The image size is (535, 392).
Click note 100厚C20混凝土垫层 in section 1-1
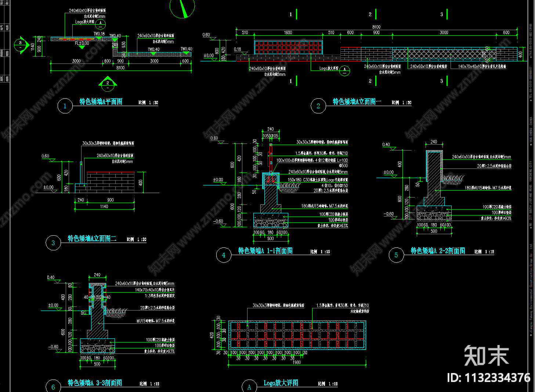coord(333,214)
